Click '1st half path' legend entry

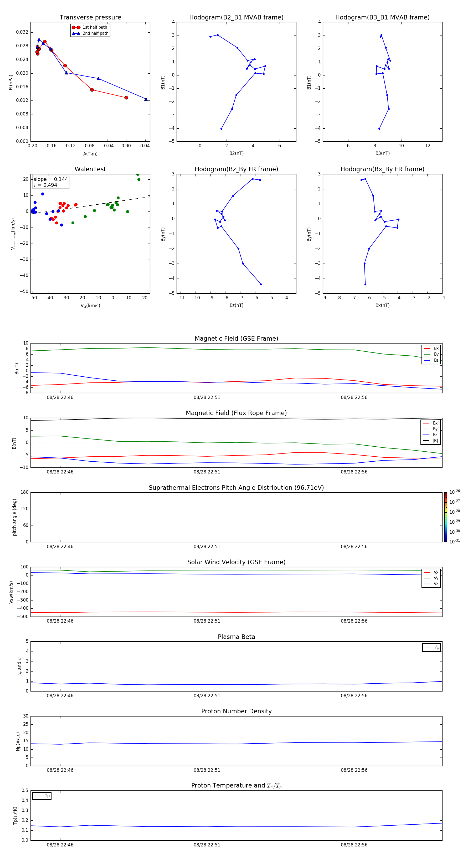(x=90, y=27)
